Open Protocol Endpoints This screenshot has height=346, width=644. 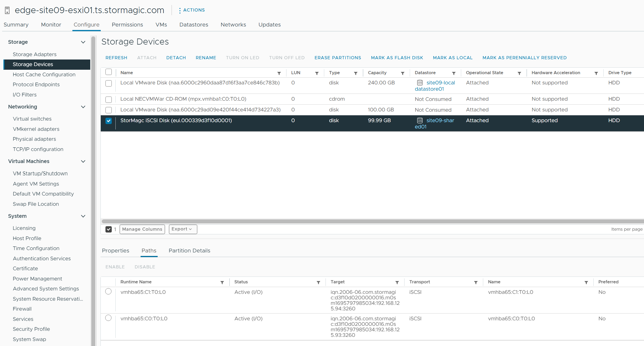(36, 84)
